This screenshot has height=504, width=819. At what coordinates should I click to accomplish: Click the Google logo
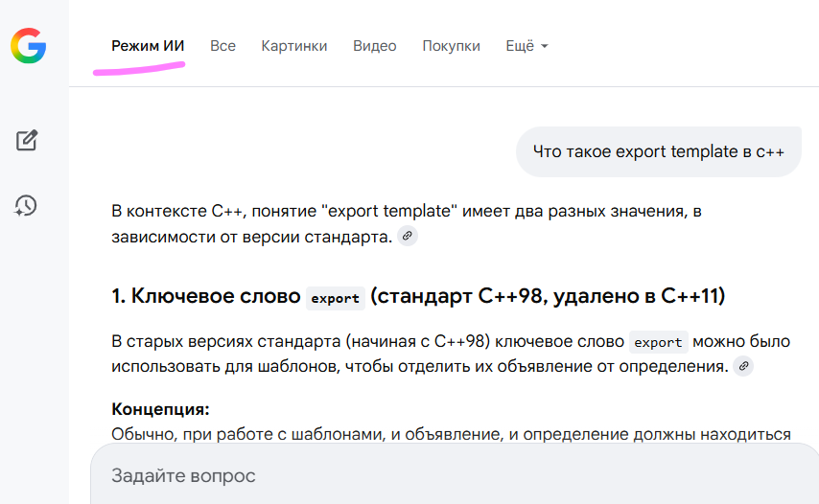(x=28, y=45)
